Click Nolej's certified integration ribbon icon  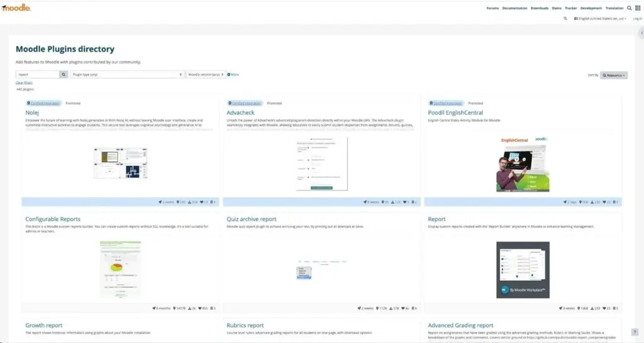[x=28, y=103]
